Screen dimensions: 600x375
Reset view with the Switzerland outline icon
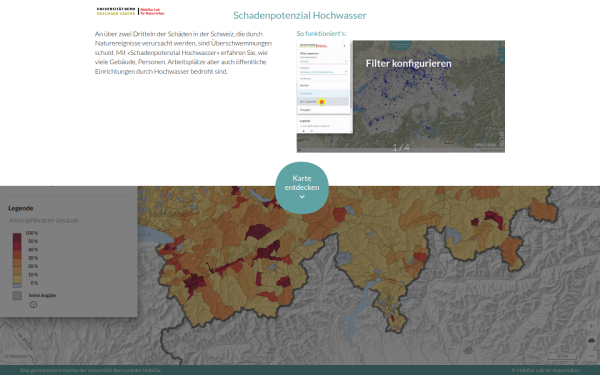click(x=592, y=340)
